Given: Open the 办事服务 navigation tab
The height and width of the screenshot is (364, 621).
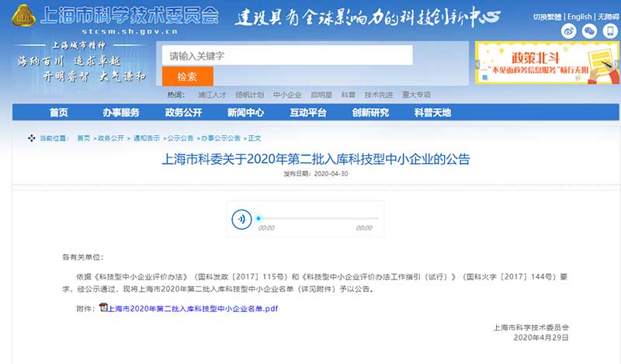Looking at the screenshot, I should tap(121, 113).
